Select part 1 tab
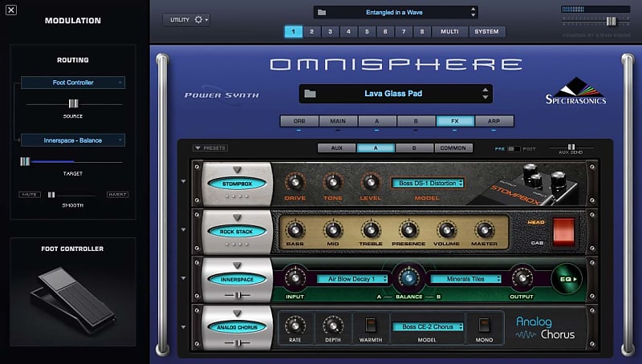 pos(293,31)
